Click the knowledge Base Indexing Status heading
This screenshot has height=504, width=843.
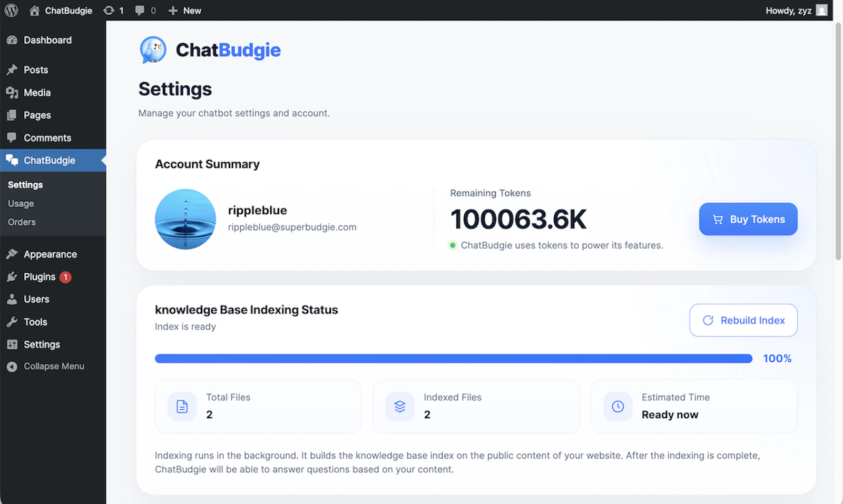coord(247,310)
